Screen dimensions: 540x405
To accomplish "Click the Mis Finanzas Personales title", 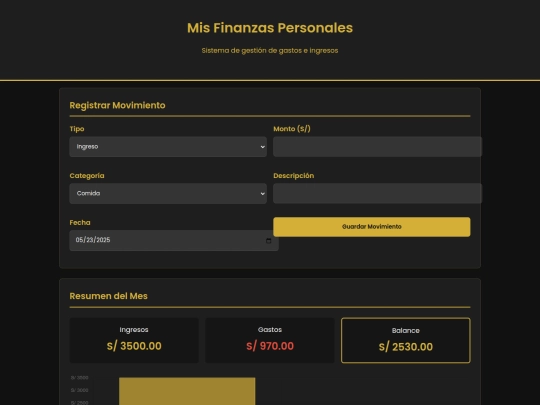I will (x=270, y=28).
